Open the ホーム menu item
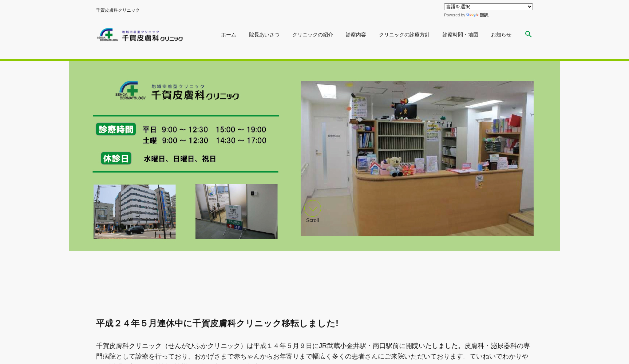 [228, 35]
